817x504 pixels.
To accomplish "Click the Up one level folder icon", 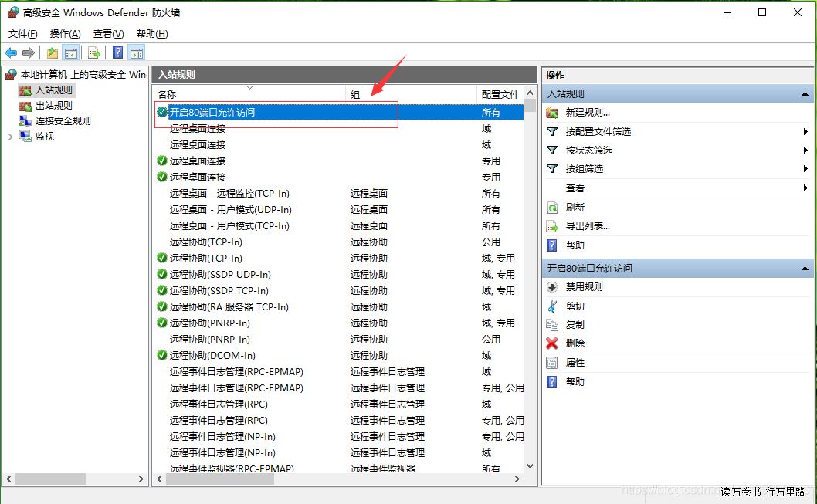I will pyautogui.click(x=52, y=52).
